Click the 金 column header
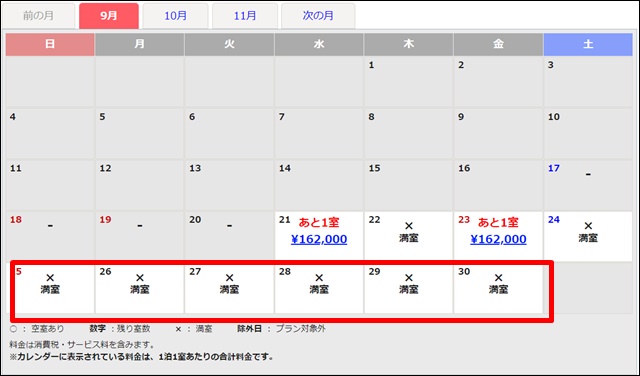The image size is (640, 376). click(498, 44)
